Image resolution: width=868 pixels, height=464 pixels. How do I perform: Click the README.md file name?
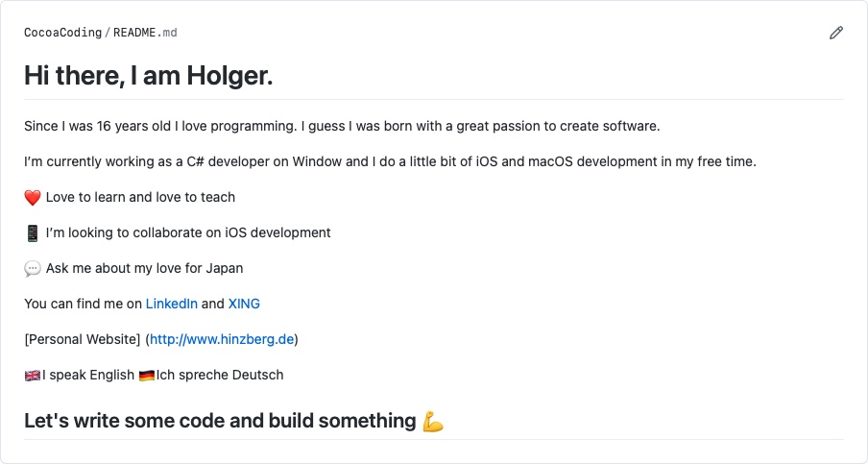pyautogui.click(x=145, y=33)
